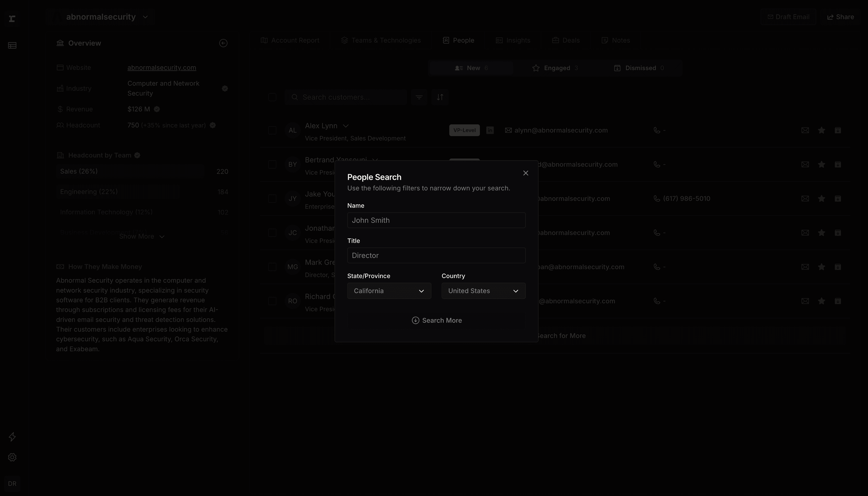Screen dimensions: 868x496
Task: Open abnormalsecurity.com website link
Action: 161,68
